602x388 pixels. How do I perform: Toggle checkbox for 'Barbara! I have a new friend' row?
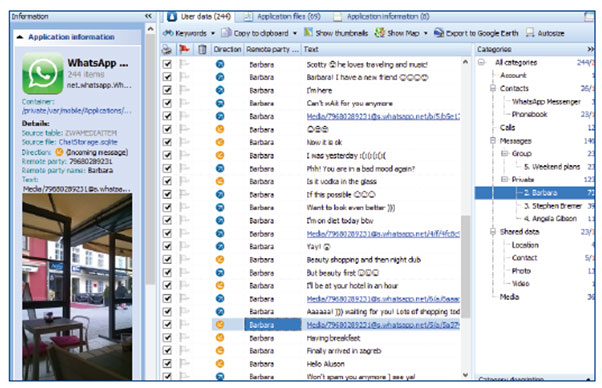[167, 77]
